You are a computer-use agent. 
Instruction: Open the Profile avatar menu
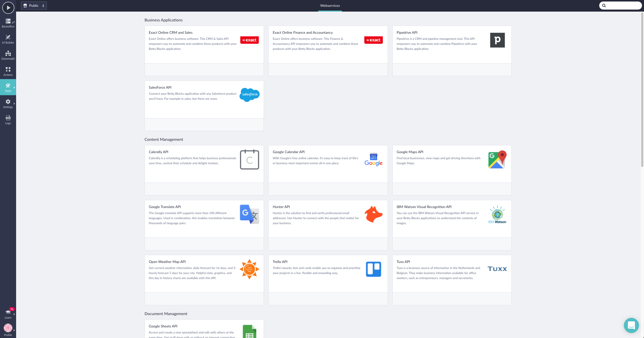coord(8,330)
